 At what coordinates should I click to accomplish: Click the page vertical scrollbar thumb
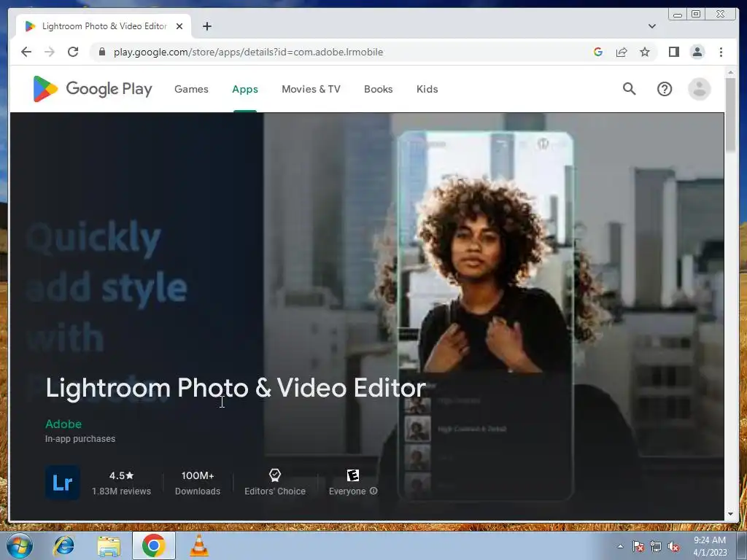[x=730, y=114]
